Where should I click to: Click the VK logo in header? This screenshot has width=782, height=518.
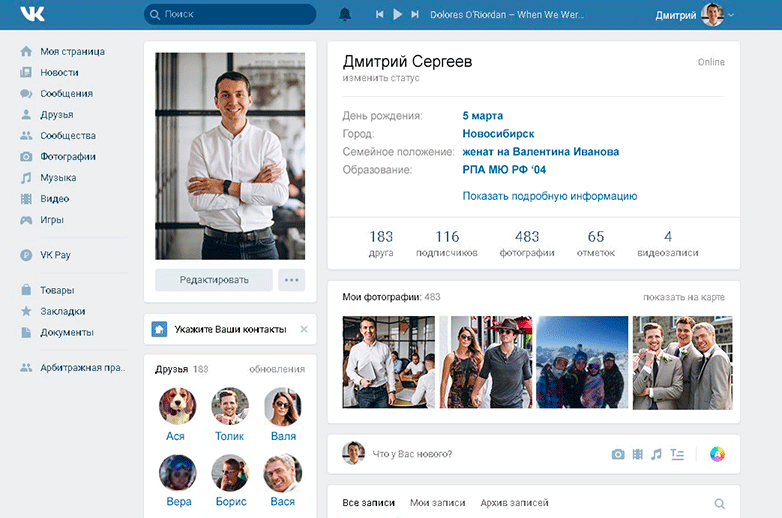tap(32, 13)
